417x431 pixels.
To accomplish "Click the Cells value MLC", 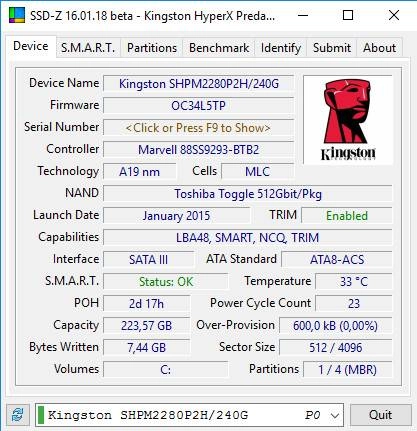I will [x=257, y=172].
